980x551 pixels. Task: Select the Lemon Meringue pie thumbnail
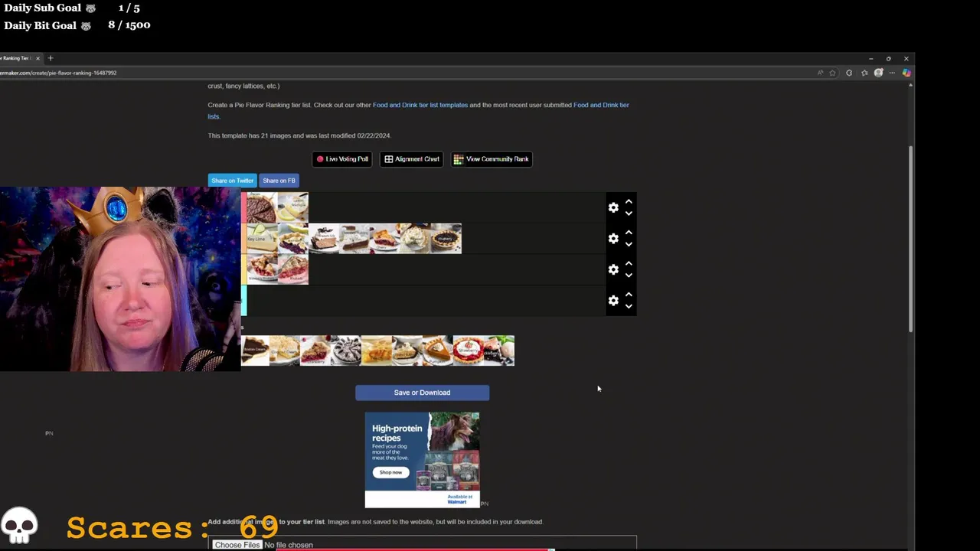pyautogui.click(x=293, y=207)
